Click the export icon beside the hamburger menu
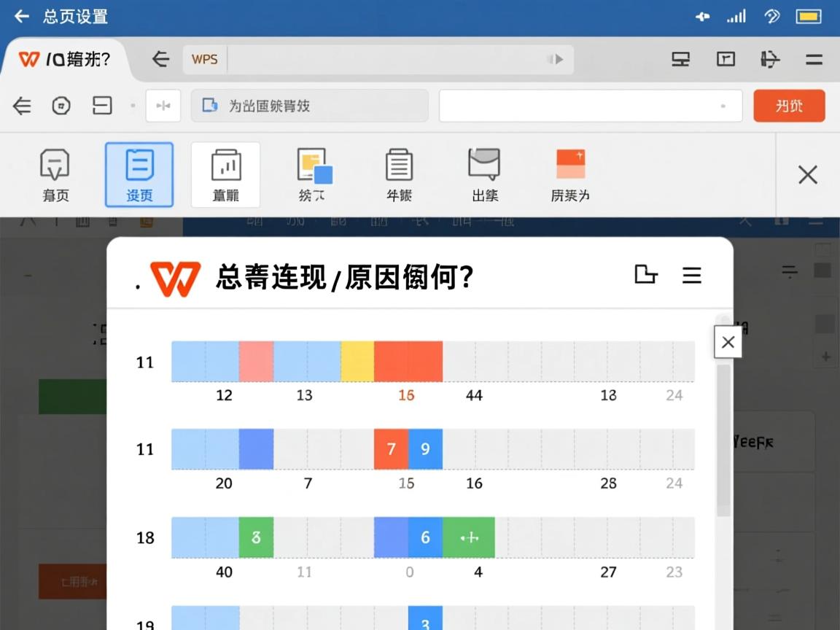This screenshot has width=840, height=630. pos(770,59)
